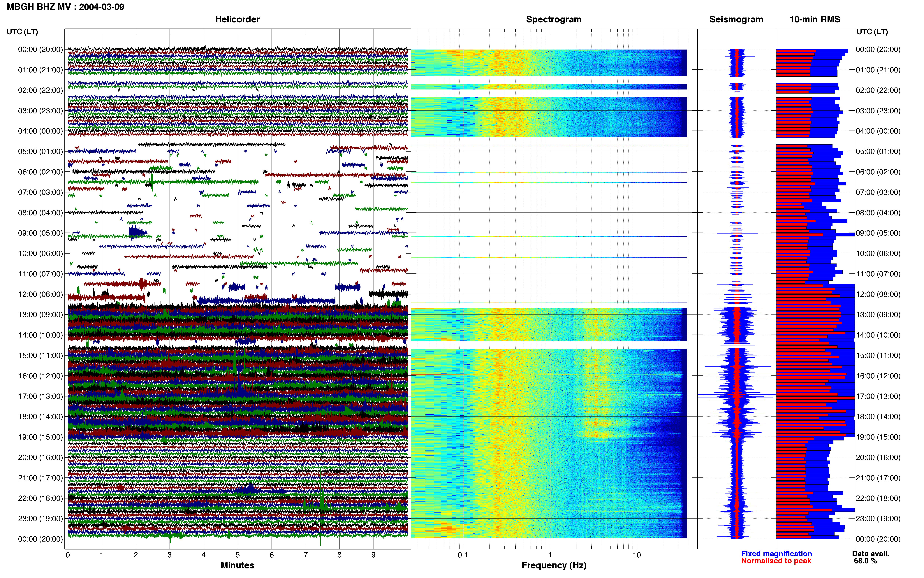Click the 'UTC (LT)' label on left axis
The height and width of the screenshot is (578, 924).
tap(22, 32)
